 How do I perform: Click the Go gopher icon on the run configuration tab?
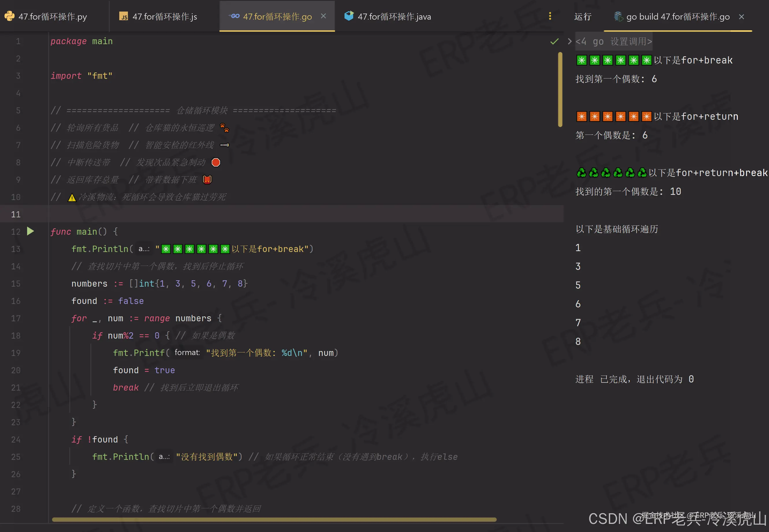point(618,16)
